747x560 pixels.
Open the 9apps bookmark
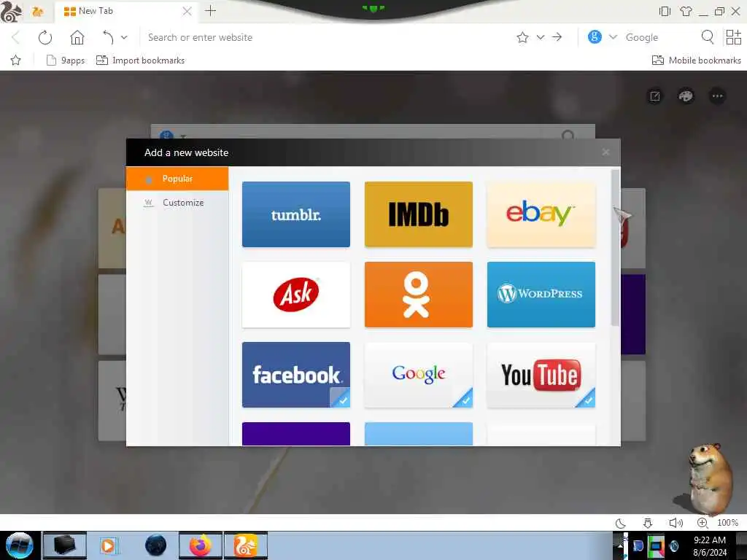point(66,60)
